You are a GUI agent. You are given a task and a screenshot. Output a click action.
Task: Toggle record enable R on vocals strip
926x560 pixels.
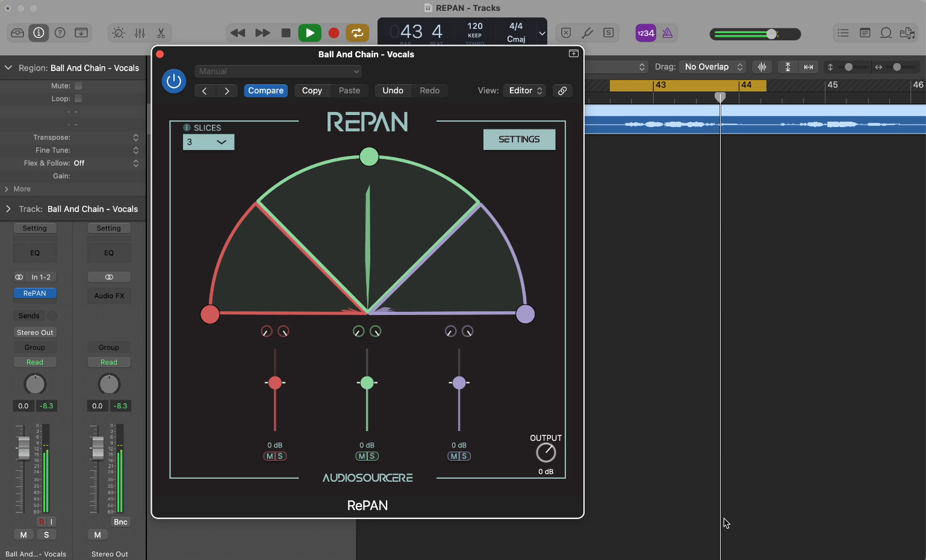(41, 522)
